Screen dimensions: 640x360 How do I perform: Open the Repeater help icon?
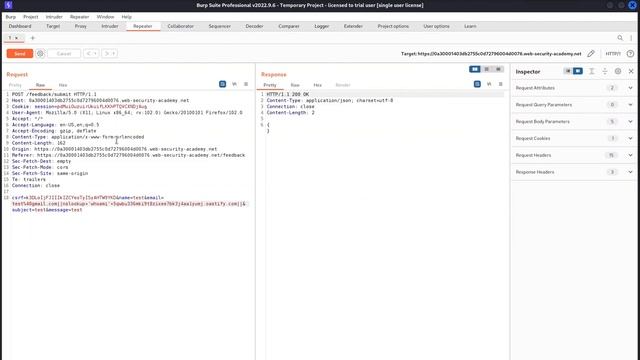630,53
